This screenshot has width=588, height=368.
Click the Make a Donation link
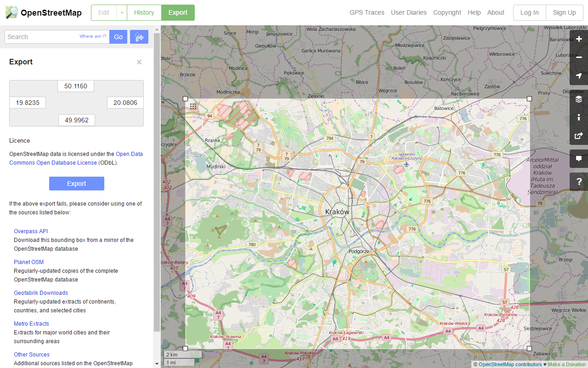pyautogui.click(x=567, y=364)
